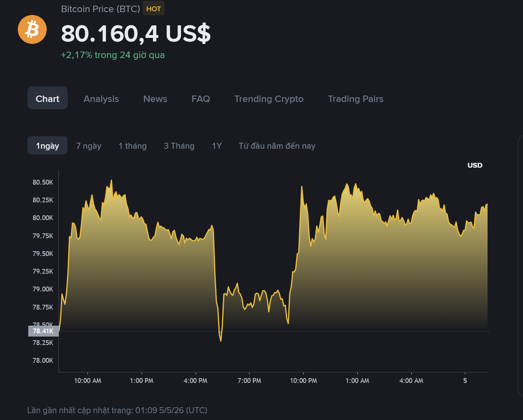Click the USD currency label above chart

(475, 165)
